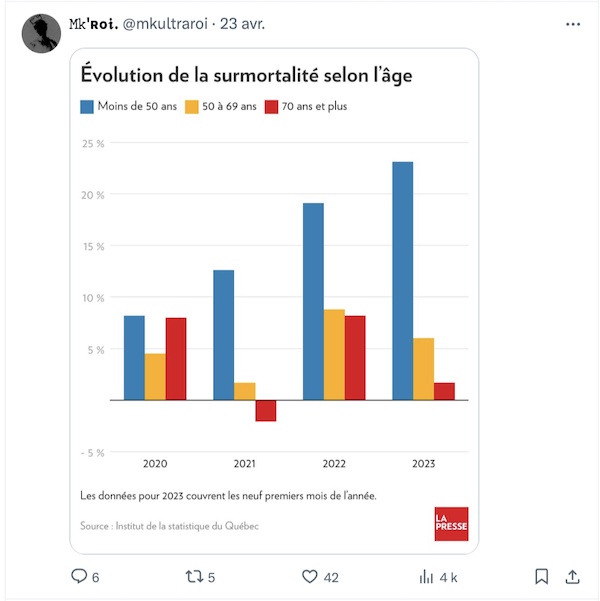Screen dimensions: 600x601
Task: Click the blue Moins de 50 ans swatch
Action: pos(87,107)
